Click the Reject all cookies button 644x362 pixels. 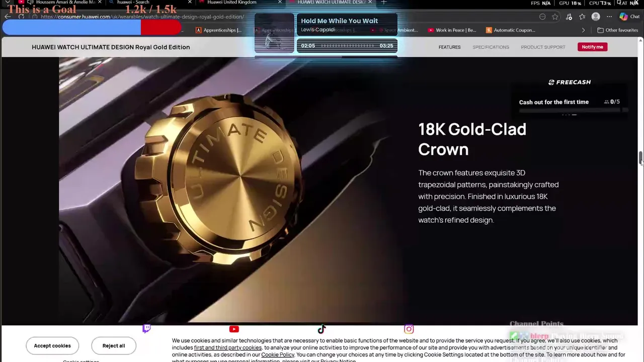pos(114,346)
